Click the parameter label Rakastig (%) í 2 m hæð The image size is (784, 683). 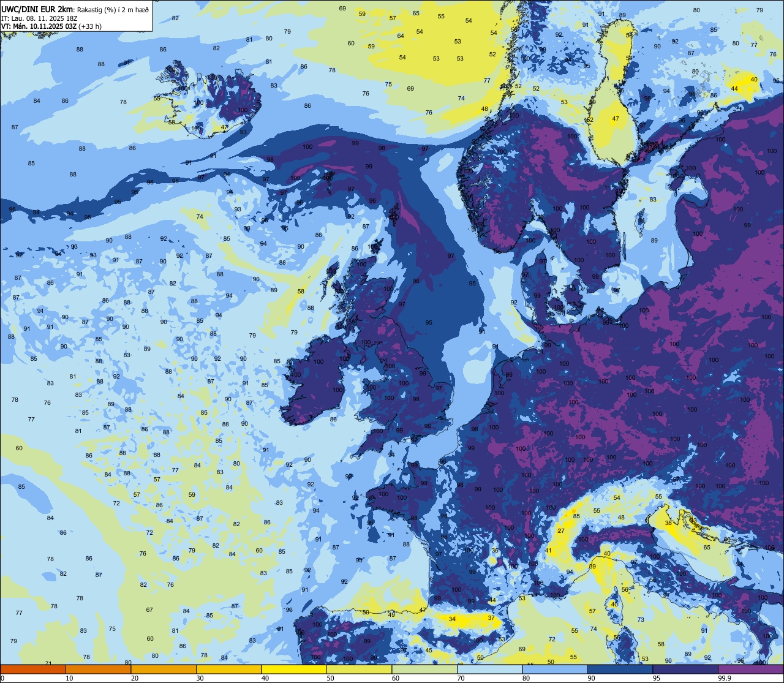(113, 9)
